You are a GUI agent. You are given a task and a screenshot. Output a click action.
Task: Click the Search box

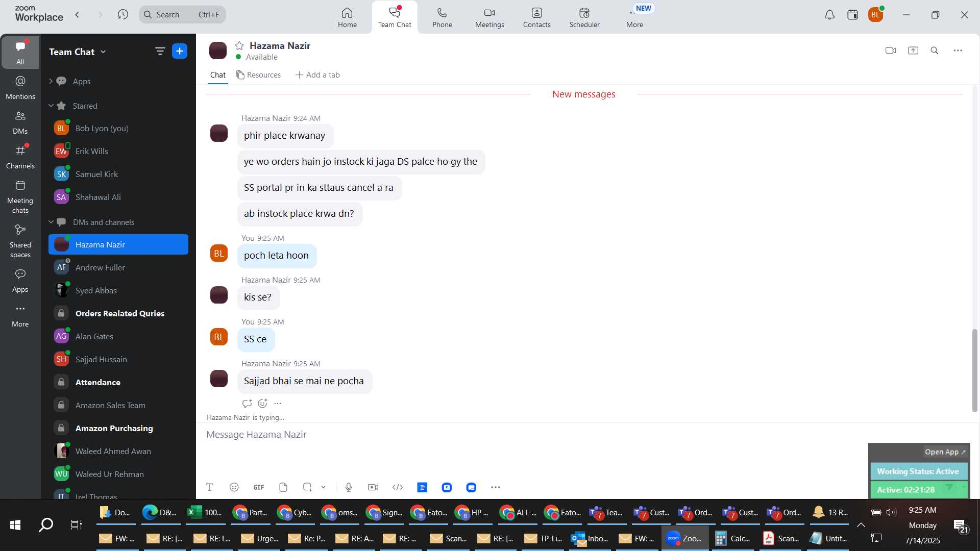[x=182, y=14]
